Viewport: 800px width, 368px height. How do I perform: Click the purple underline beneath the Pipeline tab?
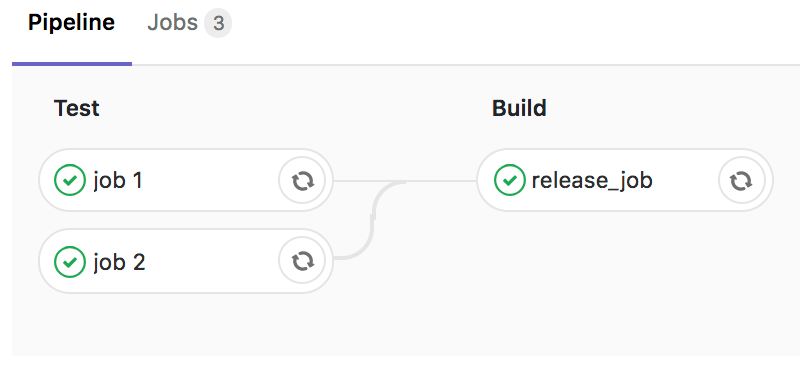[x=72, y=64]
